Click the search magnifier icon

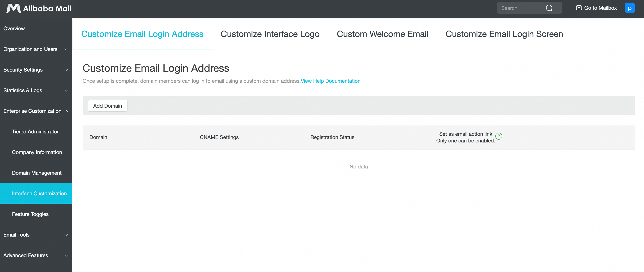coord(549,8)
